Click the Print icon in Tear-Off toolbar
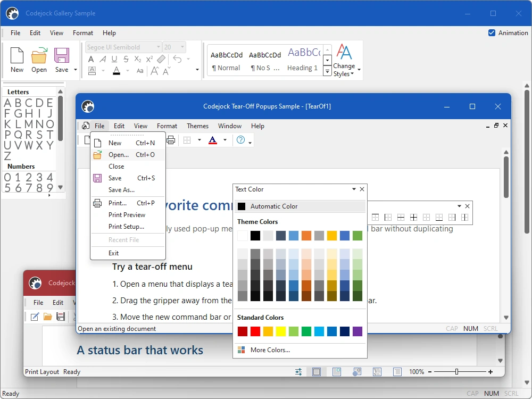This screenshot has width=532, height=399. click(171, 140)
